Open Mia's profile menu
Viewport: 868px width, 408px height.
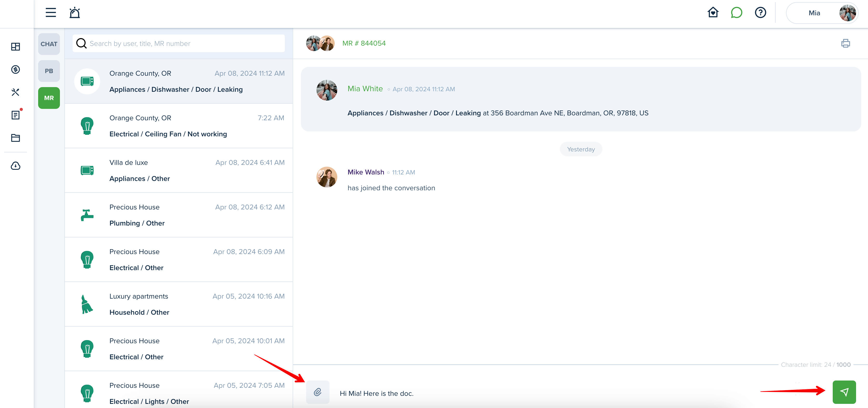[x=822, y=13]
